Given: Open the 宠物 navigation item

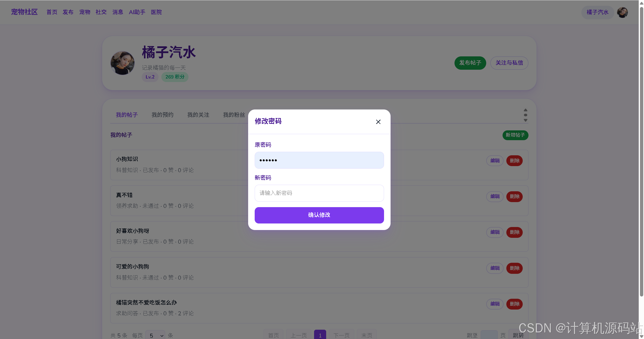Looking at the screenshot, I should click(x=85, y=12).
